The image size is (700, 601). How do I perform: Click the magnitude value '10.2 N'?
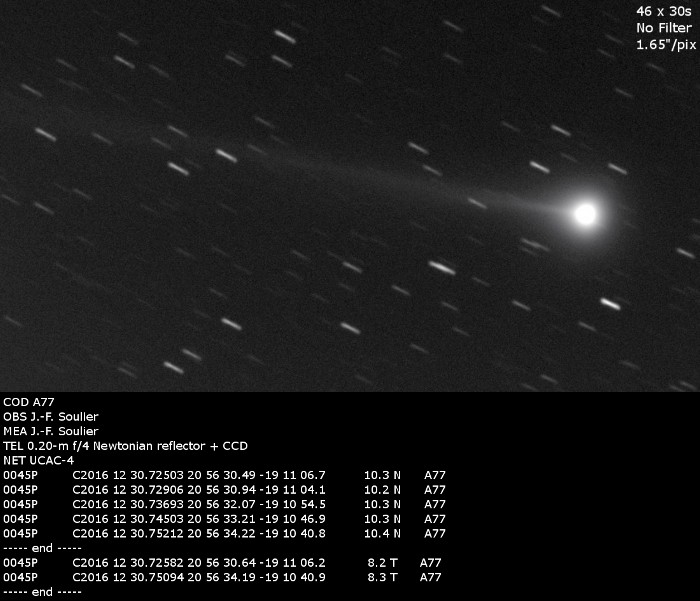(382, 490)
